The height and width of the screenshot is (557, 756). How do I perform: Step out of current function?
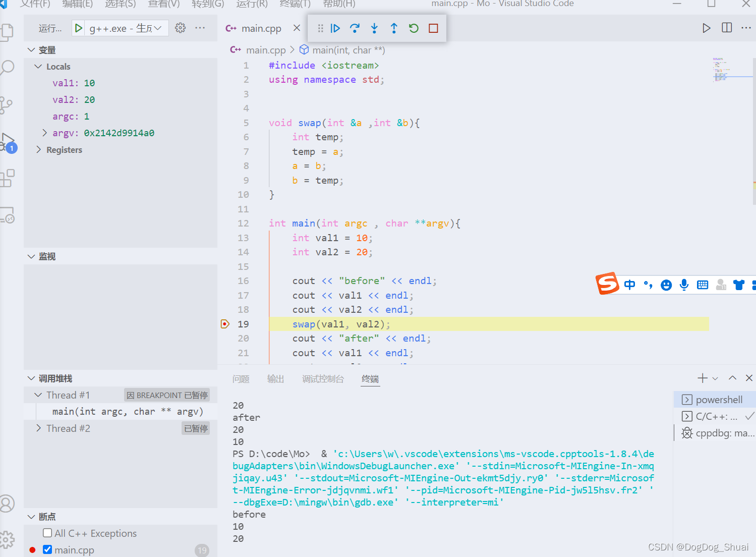[394, 28]
